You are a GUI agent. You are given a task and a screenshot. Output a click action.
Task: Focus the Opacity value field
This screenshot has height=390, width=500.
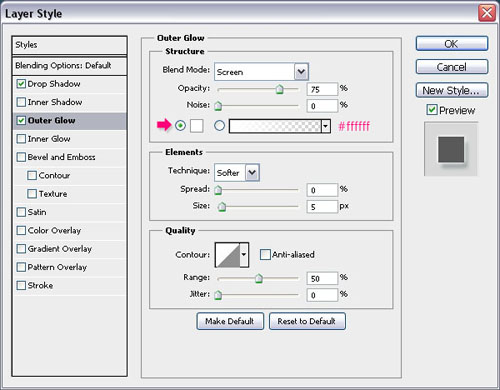(322, 89)
